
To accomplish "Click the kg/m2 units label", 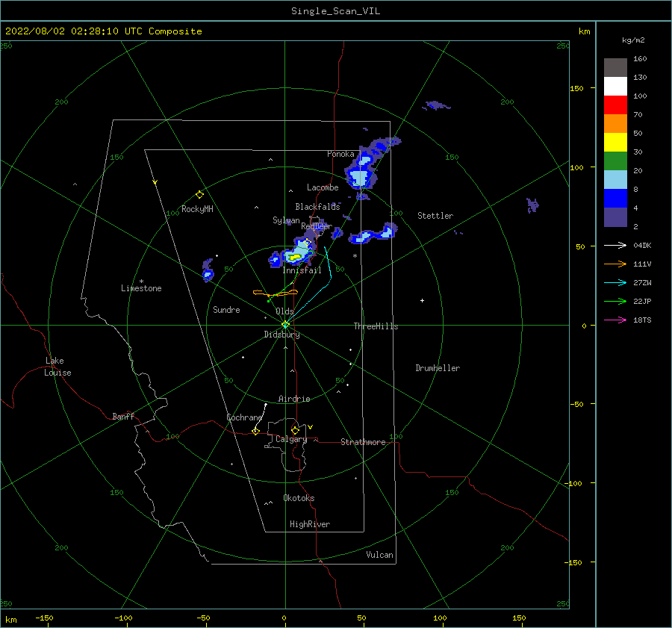I will click(x=633, y=40).
